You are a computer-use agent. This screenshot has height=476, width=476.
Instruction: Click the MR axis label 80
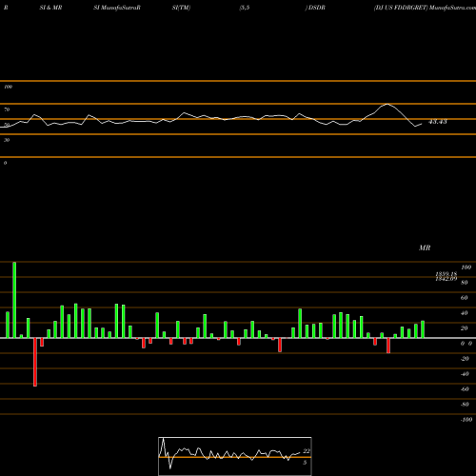(x=465, y=283)
